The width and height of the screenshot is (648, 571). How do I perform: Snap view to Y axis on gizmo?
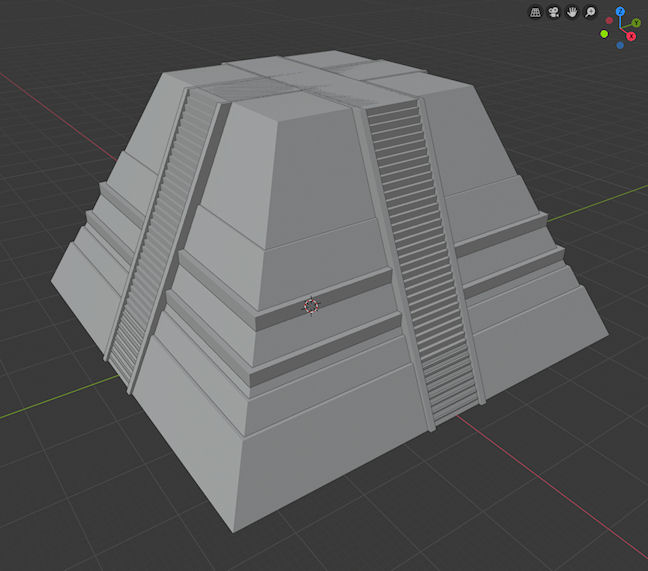coord(636,22)
